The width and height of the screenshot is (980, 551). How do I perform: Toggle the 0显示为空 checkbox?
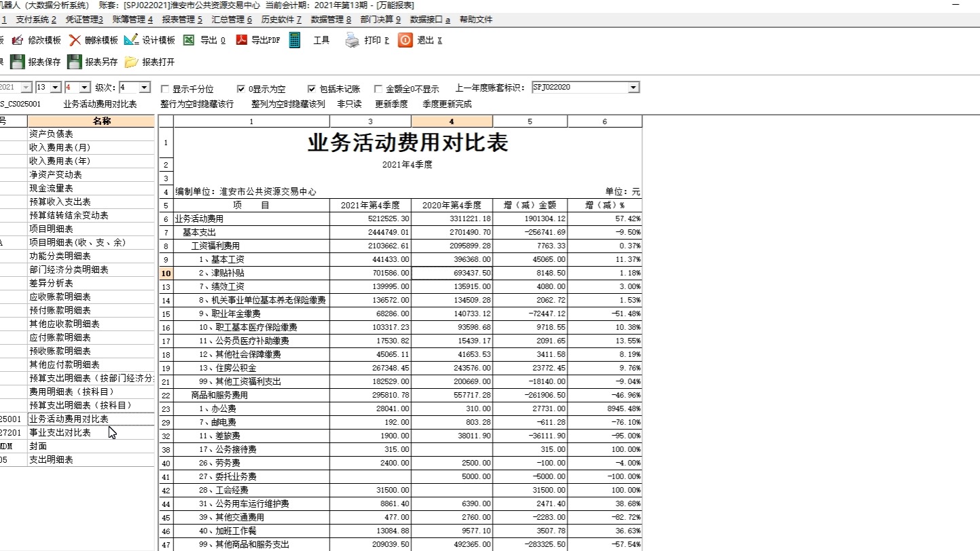coord(241,89)
